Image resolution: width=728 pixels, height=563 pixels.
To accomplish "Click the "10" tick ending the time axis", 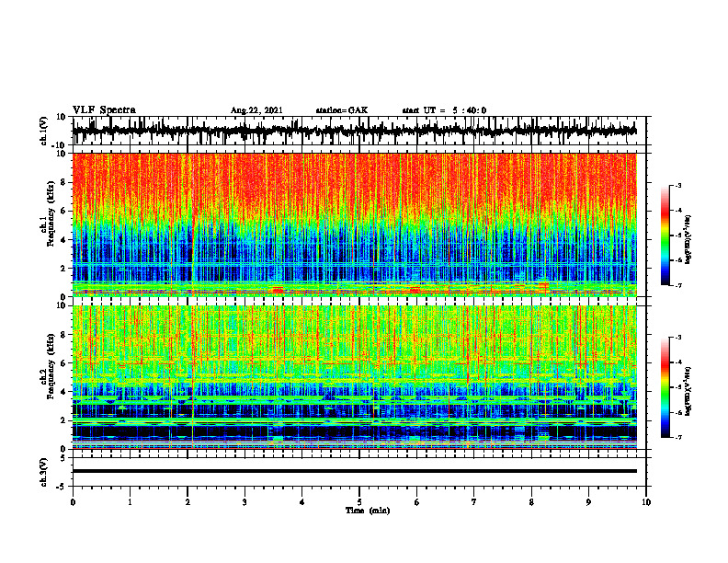I will [646, 502].
